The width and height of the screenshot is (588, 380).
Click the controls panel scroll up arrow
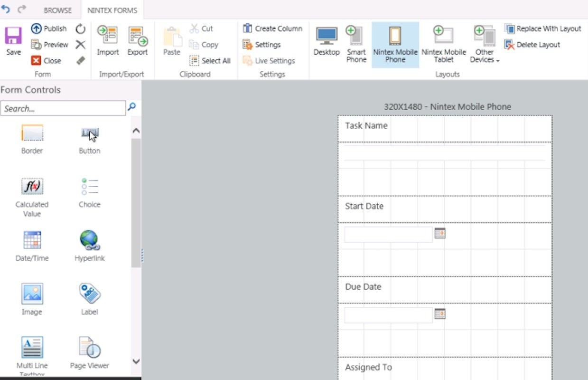coord(136,131)
